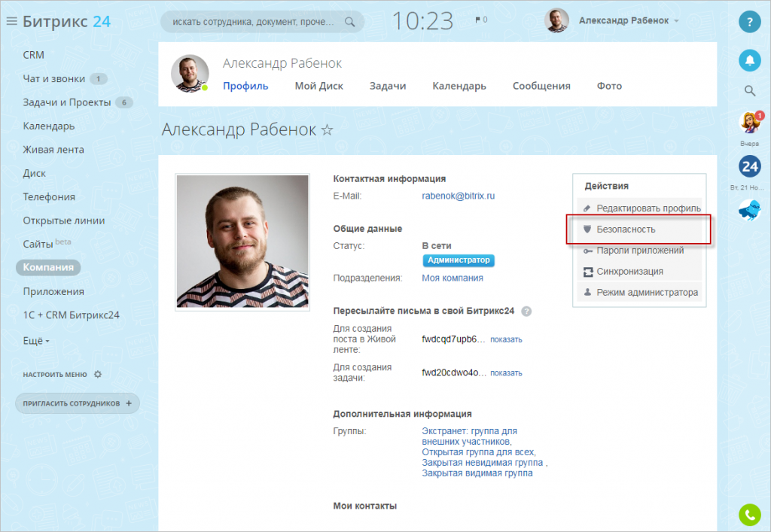Open the Экстранет: группа для внешних участников link
Screen dimensions: 771x532
(469, 436)
